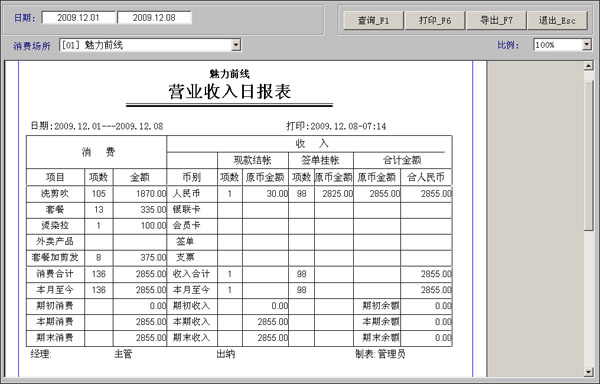The width and height of the screenshot is (600, 384).
Task: Open the 比例 zoom dropdown arrow
Action: tap(587, 45)
